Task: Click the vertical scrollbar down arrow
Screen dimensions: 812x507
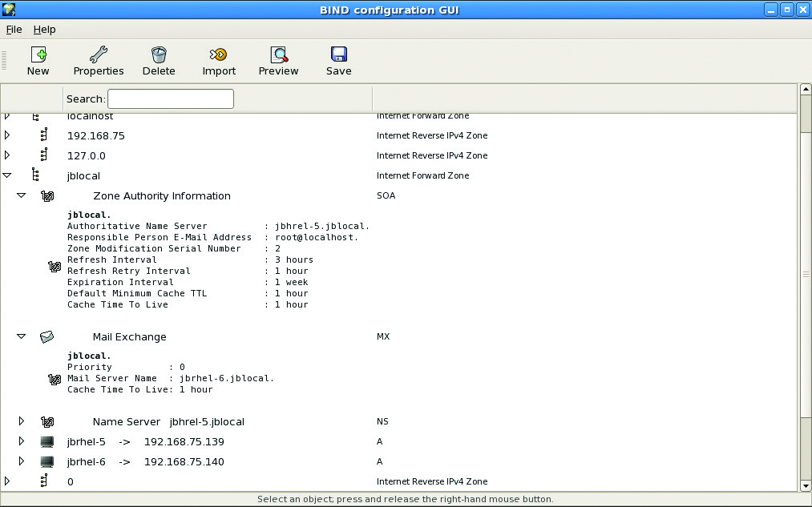Action: pyautogui.click(x=806, y=485)
